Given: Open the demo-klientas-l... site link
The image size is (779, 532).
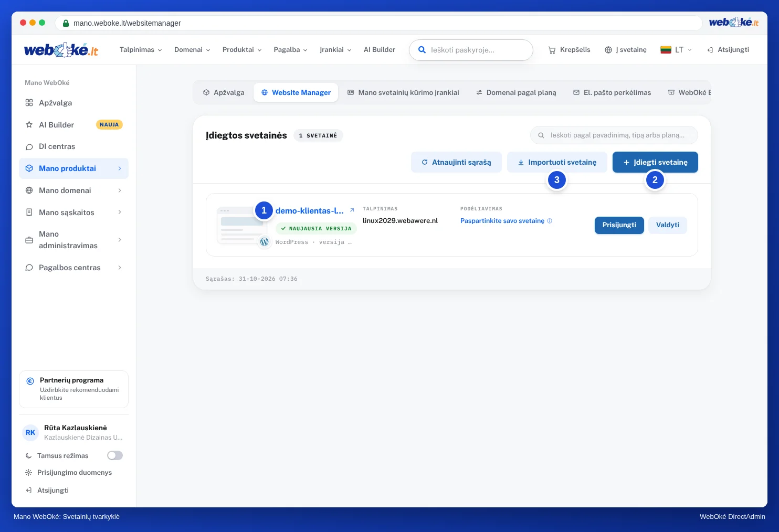Looking at the screenshot, I should pos(310,211).
